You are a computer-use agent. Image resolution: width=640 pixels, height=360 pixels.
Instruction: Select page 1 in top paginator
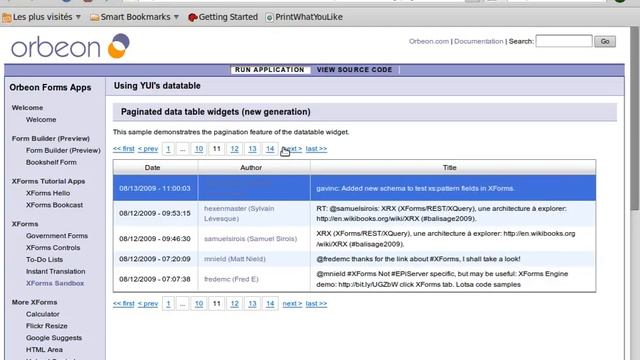click(168, 149)
